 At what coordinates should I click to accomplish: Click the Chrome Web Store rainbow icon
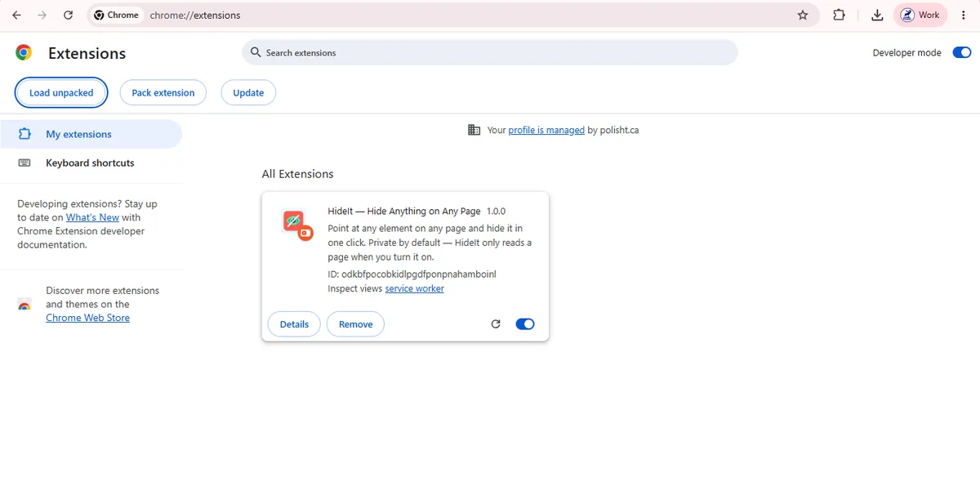click(24, 305)
